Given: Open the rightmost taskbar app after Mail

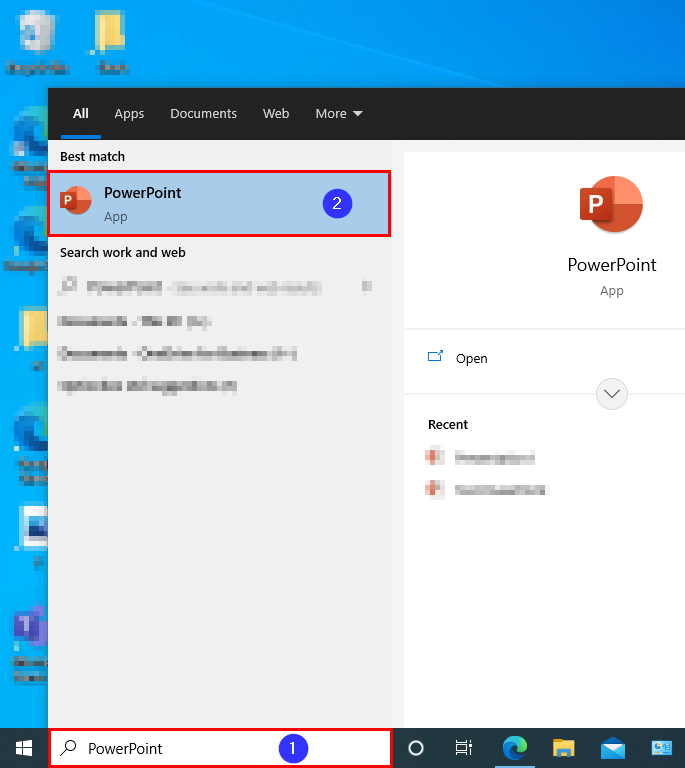Looking at the screenshot, I should (x=661, y=748).
